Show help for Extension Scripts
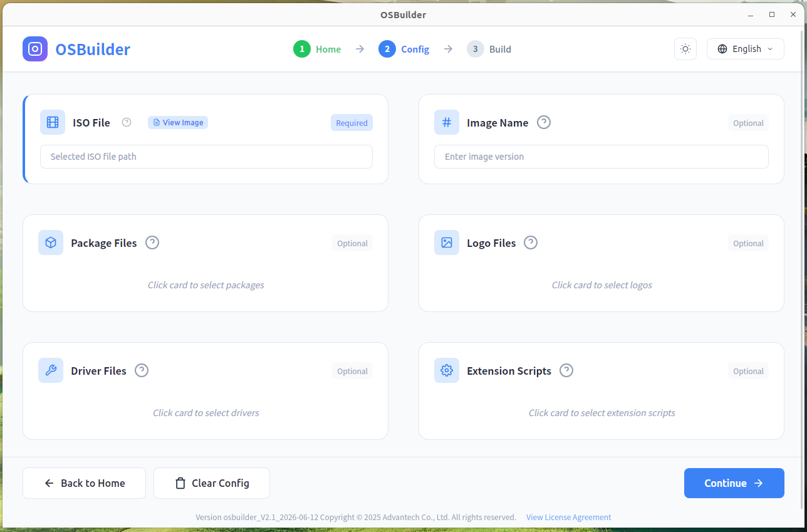Image resolution: width=807 pixels, height=532 pixels. click(566, 370)
